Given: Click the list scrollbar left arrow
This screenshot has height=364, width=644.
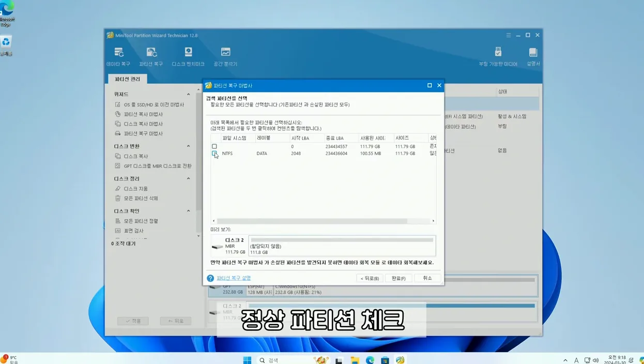Looking at the screenshot, I should [x=214, y=221].
